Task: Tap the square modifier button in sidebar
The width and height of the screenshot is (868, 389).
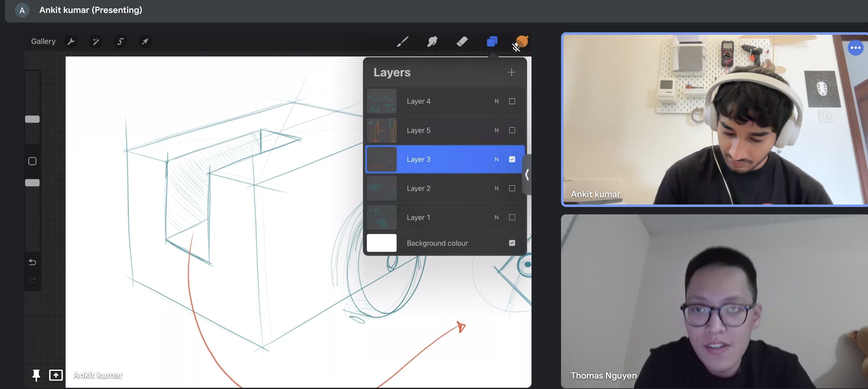Action: tap(32, 161)
